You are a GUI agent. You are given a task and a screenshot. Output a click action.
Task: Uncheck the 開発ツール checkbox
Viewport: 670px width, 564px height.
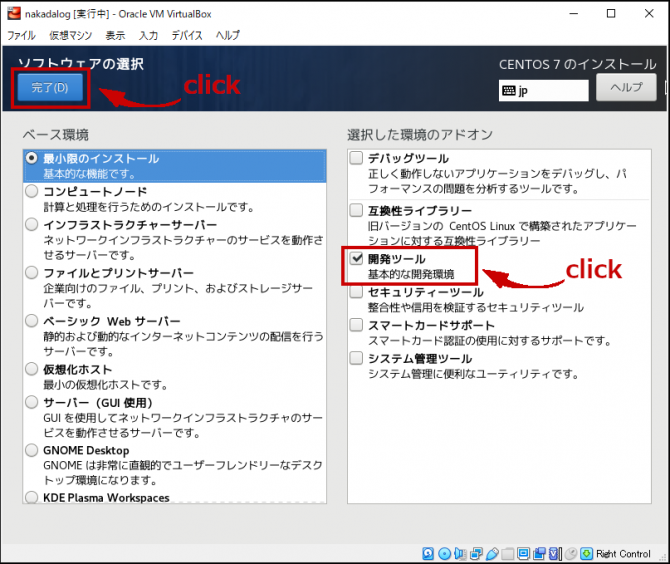[x=356, y=258]
